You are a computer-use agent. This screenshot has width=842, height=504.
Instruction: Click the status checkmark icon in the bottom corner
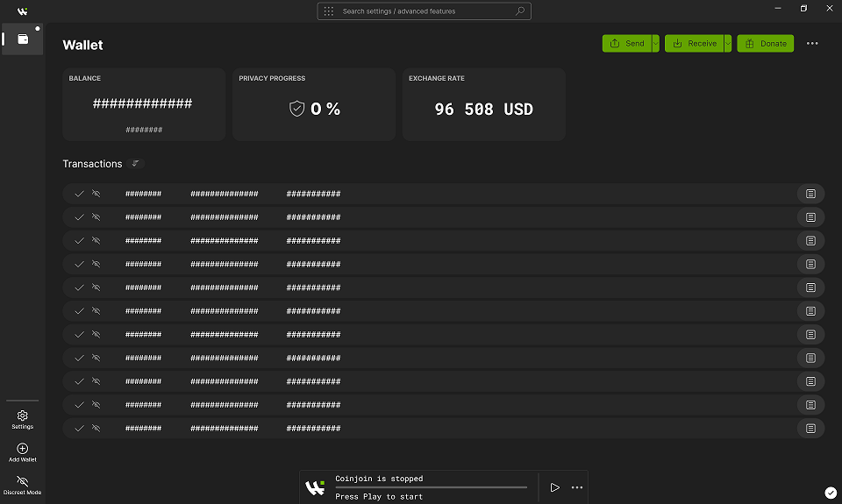(831, 493)
